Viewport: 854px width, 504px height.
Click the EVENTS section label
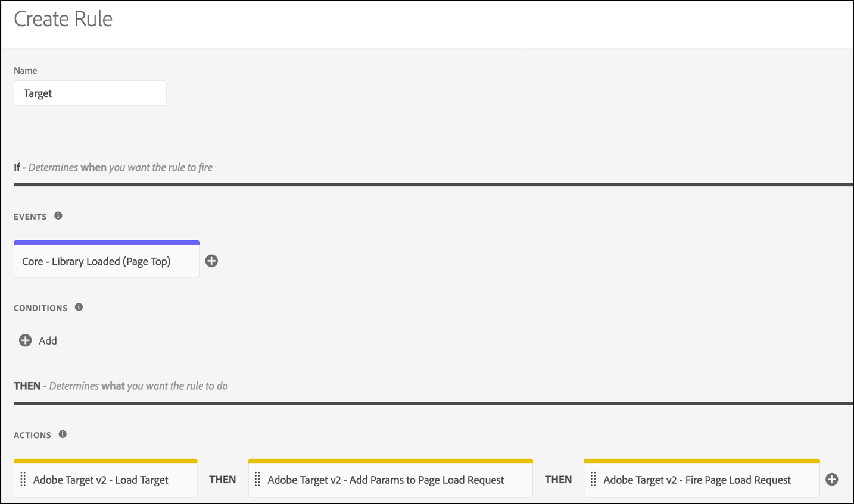[30, 217]
